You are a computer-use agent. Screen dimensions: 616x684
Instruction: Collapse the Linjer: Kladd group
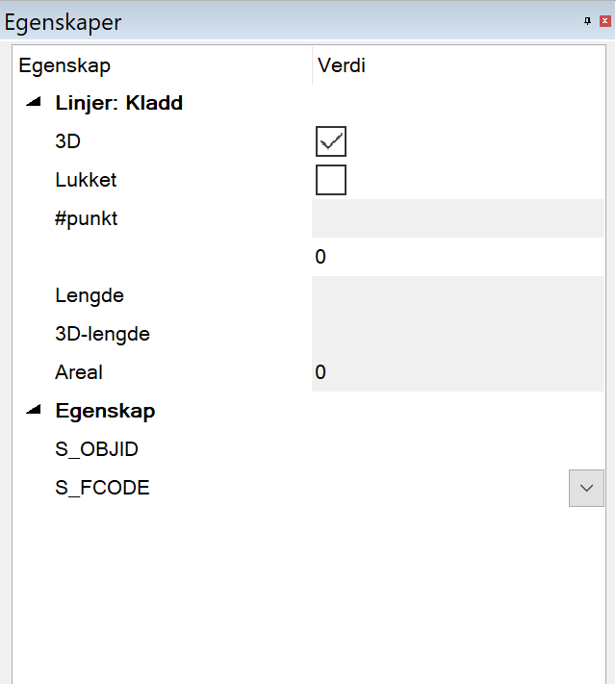pos(35,102)
